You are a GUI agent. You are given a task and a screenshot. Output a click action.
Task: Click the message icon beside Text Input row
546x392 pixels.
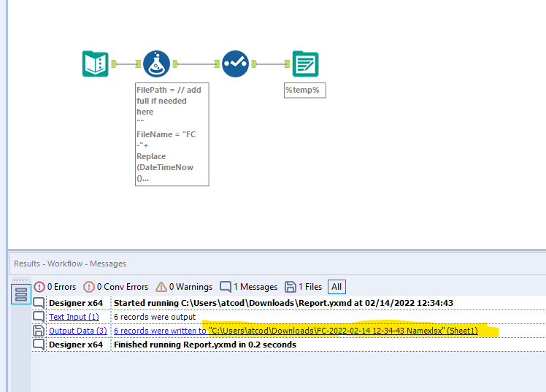tap(39, 317)
